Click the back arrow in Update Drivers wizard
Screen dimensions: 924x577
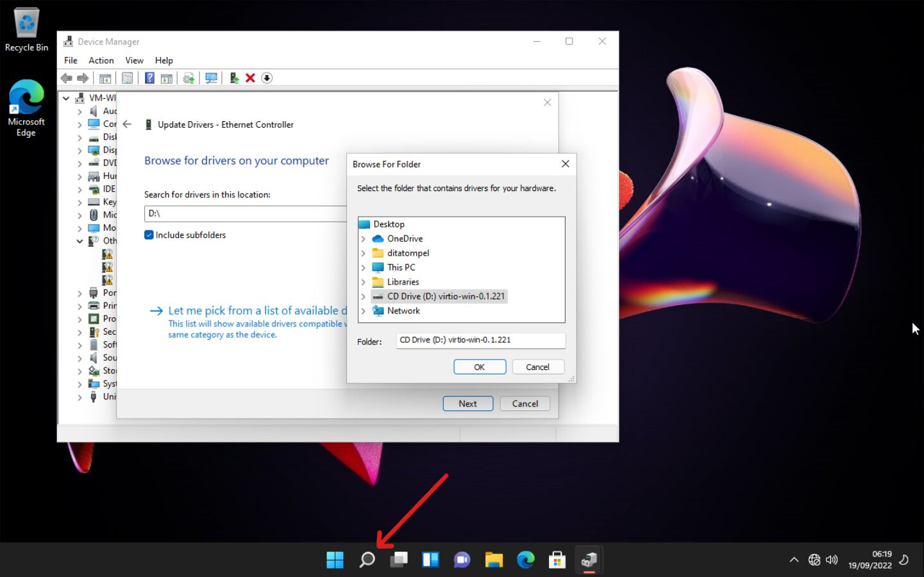click(127, 124)
